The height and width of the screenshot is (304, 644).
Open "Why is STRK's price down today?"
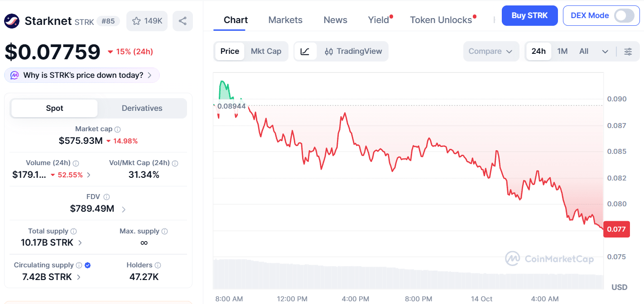click(x=82, y=75)
